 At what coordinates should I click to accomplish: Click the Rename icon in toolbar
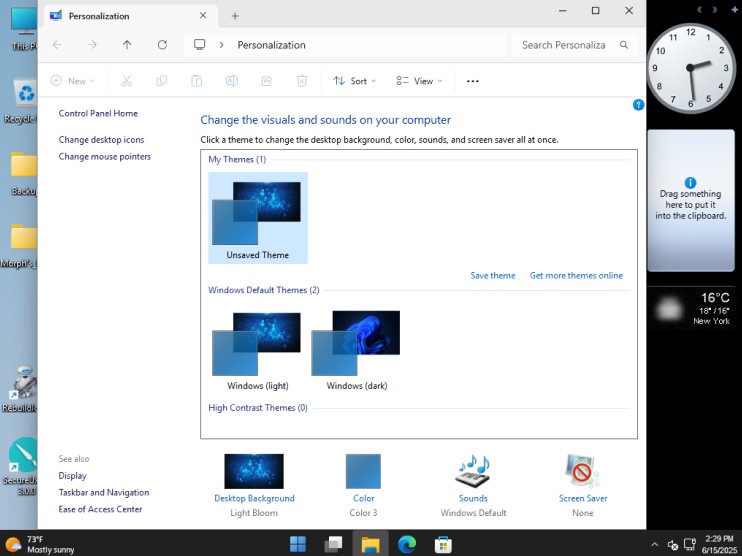point(231,81)
